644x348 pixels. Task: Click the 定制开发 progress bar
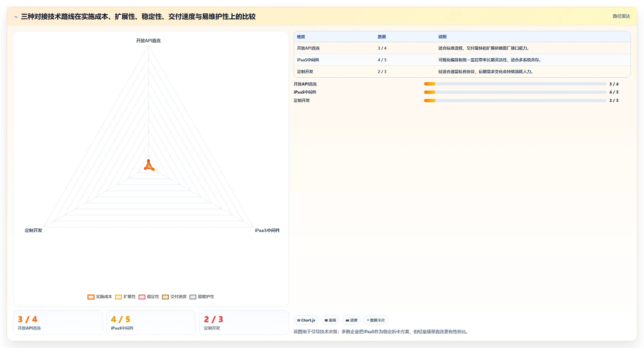click(x=515, y=100)
